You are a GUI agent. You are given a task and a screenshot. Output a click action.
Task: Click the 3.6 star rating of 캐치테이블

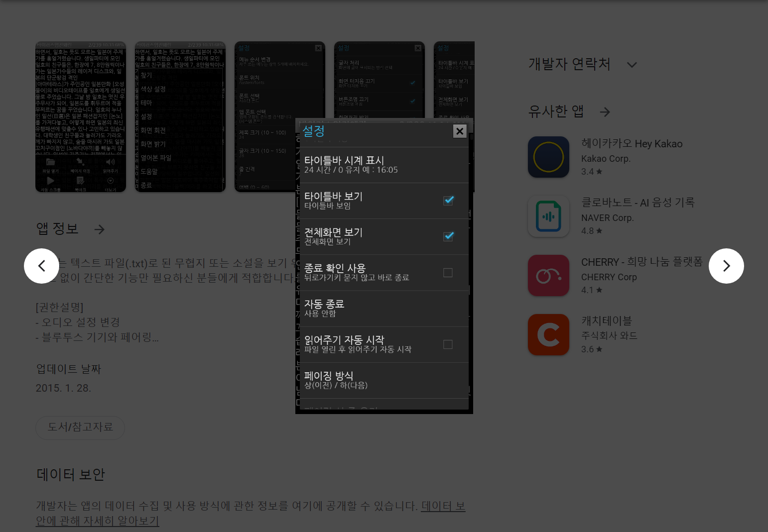(592, 349)
